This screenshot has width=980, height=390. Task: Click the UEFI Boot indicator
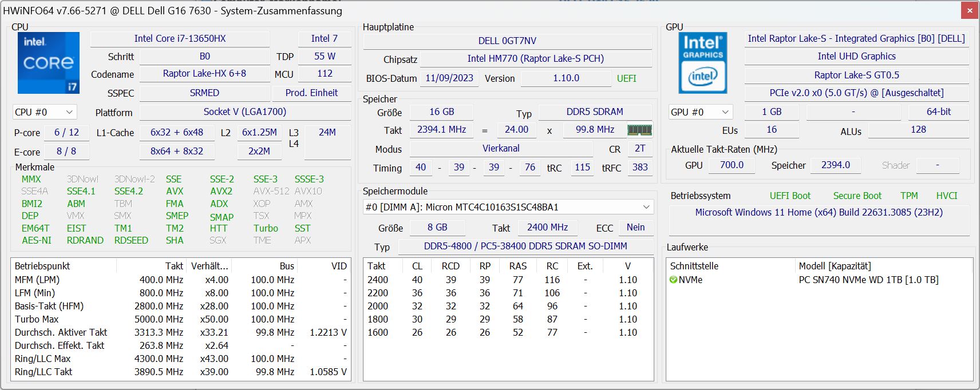click(x=790, y=196)
